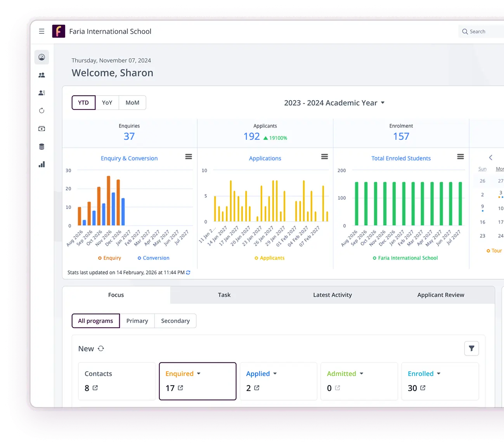The width and height of the screenshot is (504, 447).
Task: Open the database stack sidebar icon
Action: click(x=42, y=146)
